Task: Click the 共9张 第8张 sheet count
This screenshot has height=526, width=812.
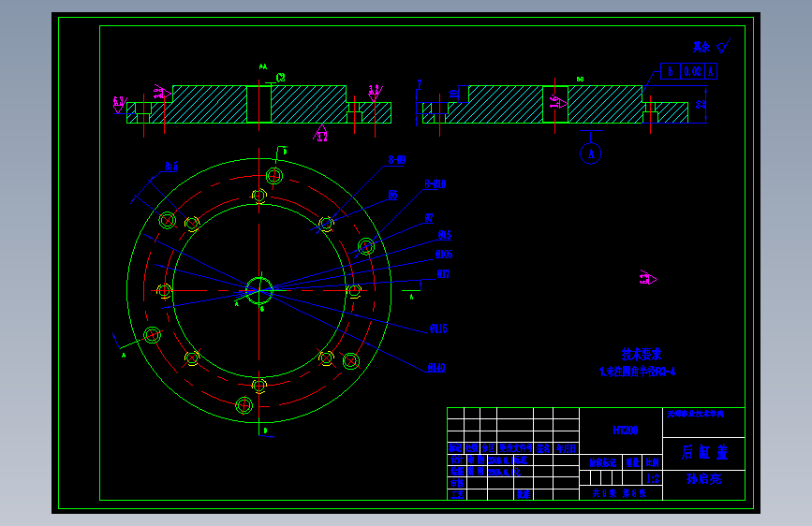Action: coord(619,493)
